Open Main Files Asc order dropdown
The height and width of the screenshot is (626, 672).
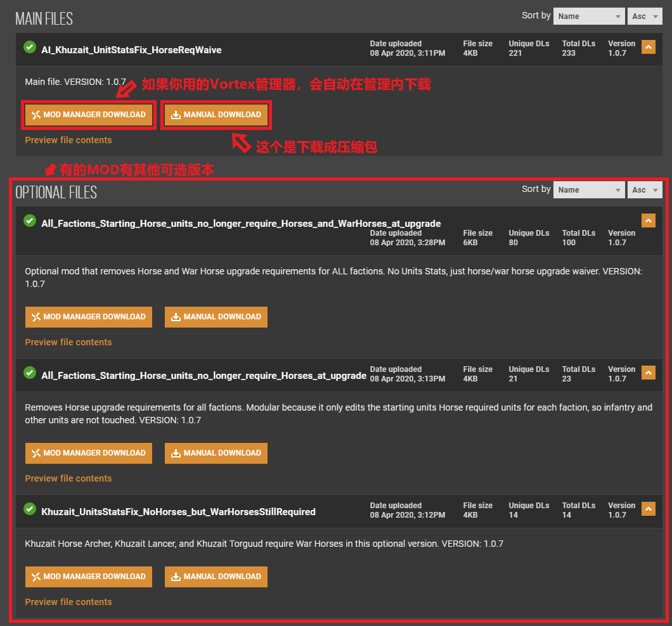[x=645, y=16]
